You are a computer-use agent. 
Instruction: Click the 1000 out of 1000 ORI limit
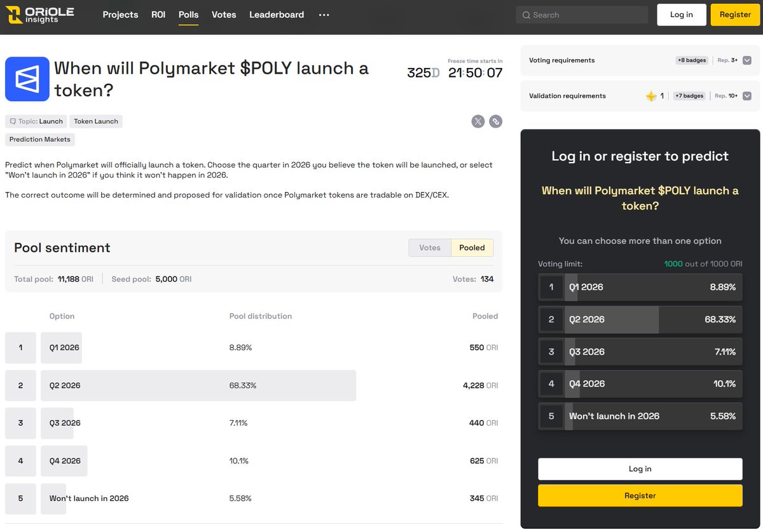click(703, 264)
